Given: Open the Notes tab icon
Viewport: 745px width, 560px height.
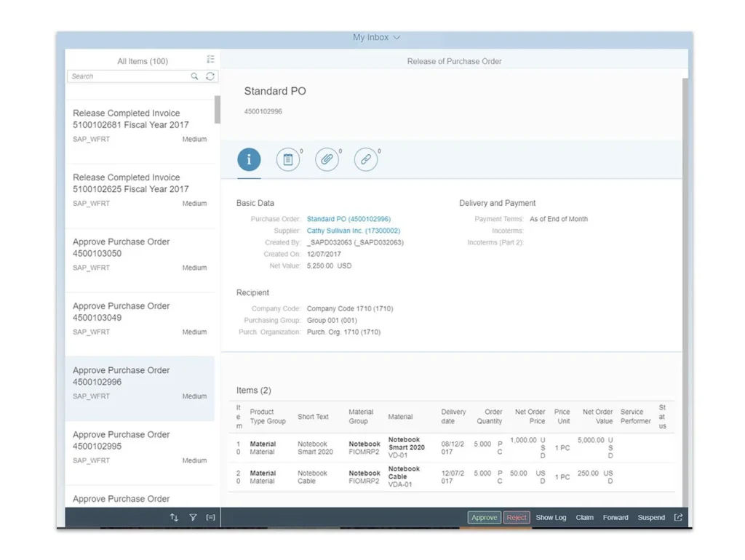Looking at the screenshot, I should (288, 159).
